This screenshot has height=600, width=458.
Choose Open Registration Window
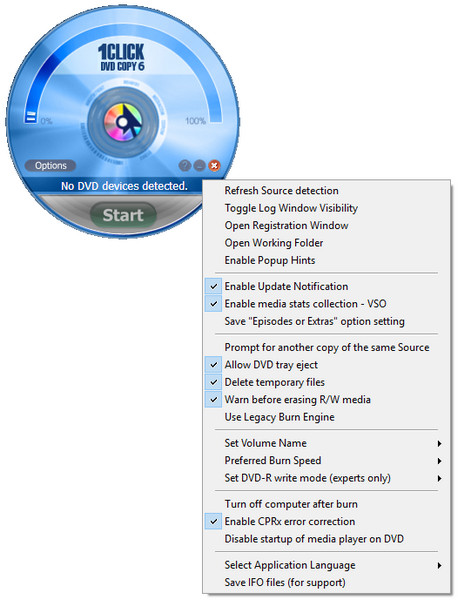point(327,225)
